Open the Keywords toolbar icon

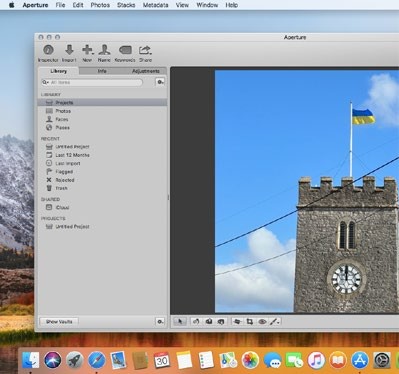(x=125, y=53)
